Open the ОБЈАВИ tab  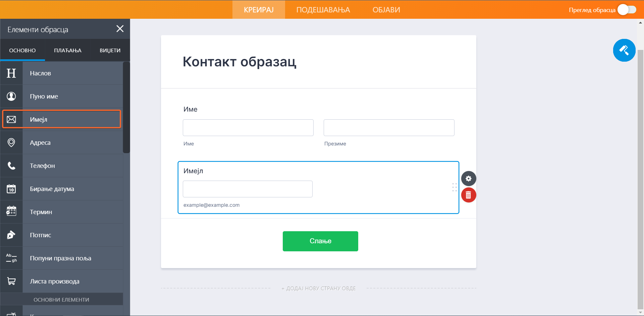[x=386, y=10]
